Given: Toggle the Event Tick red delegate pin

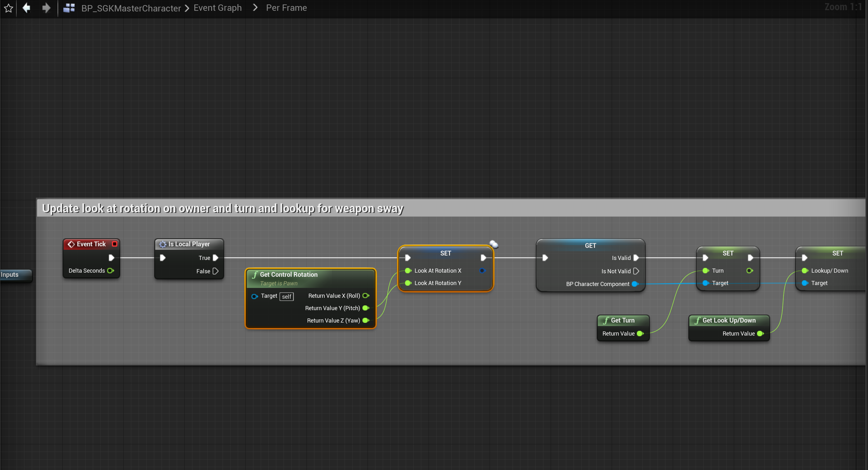Looking at the screenshot, I should [x=114, y=244].
